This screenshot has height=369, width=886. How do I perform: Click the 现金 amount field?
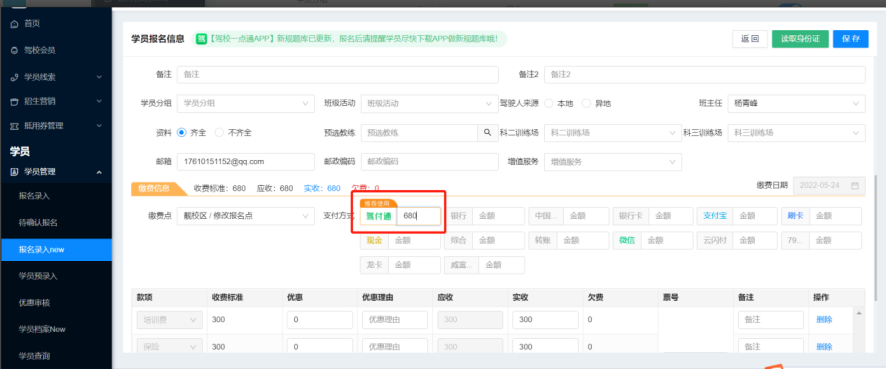pyautogui.click(x=414, y=240)
